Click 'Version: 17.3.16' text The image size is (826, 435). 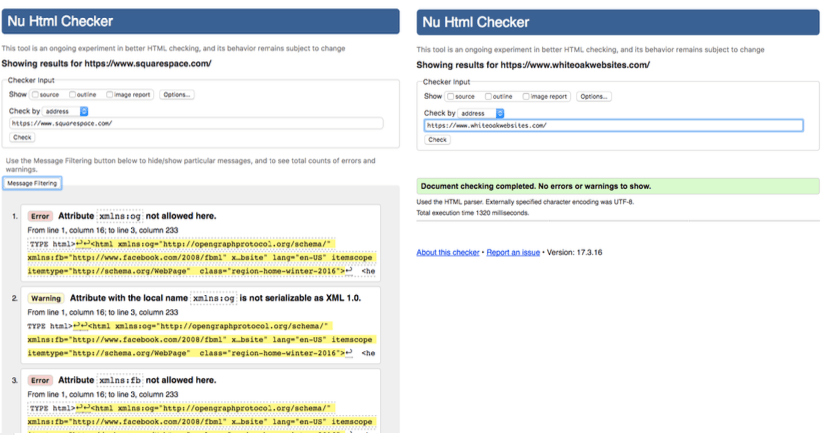[x=574, y=252]
